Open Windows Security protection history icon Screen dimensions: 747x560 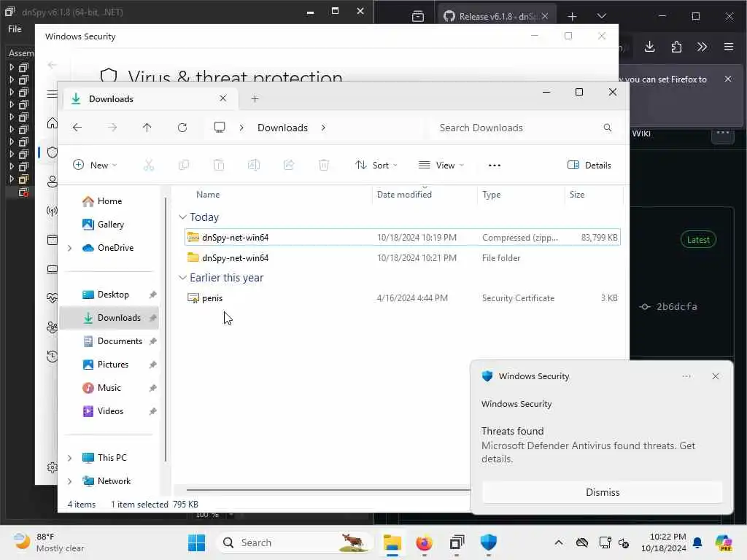(53, 356)
